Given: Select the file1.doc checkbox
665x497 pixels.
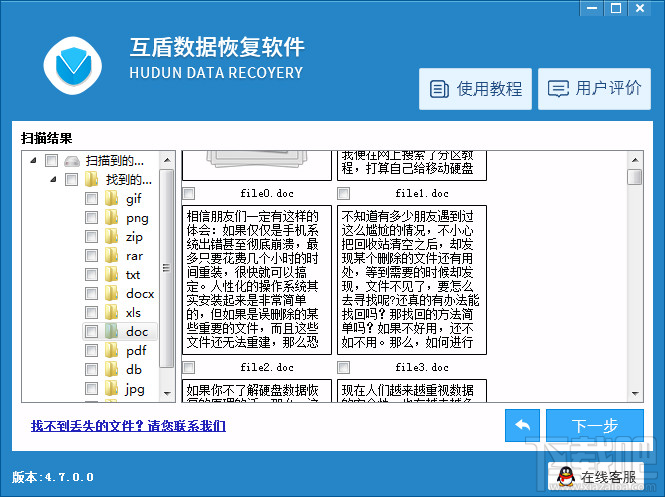Looking at the screenshot, I should click(344, 194).
